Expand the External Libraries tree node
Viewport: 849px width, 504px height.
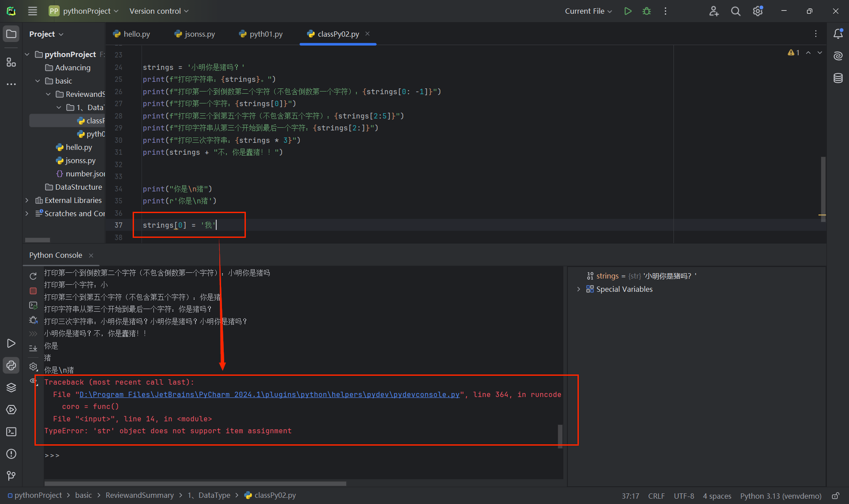[27, 200]
